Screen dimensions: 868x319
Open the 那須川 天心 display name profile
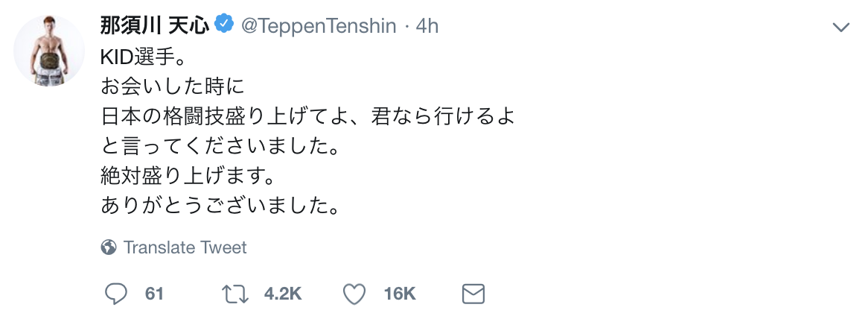click(x=154, y=25)
